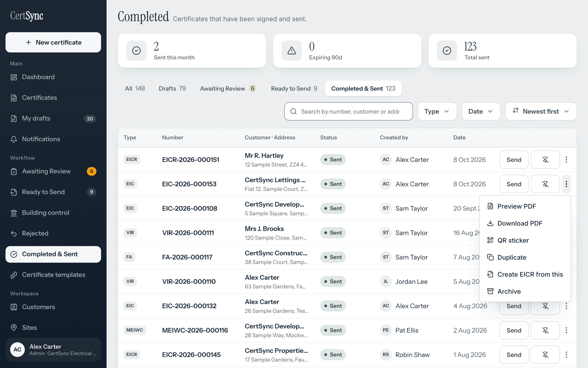Click Send for MEIWC-2026-000116
Screen dimensions: 588x368
[514, 330]
